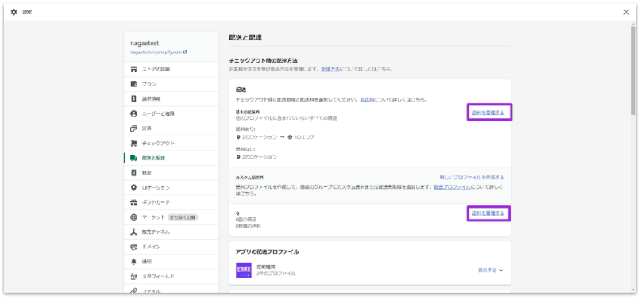
Task: Click the settings gear icon at top-left
Action: click(14, 13)
